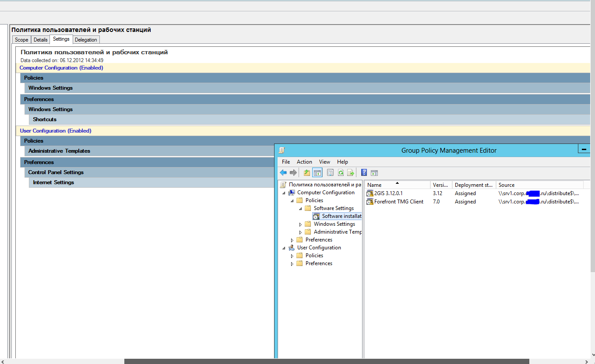Image resolution: width=595 pixels, height=364 pixels.
Task: Toggle the Show/Hide Action Pane icon
Action: coord(374,173)
